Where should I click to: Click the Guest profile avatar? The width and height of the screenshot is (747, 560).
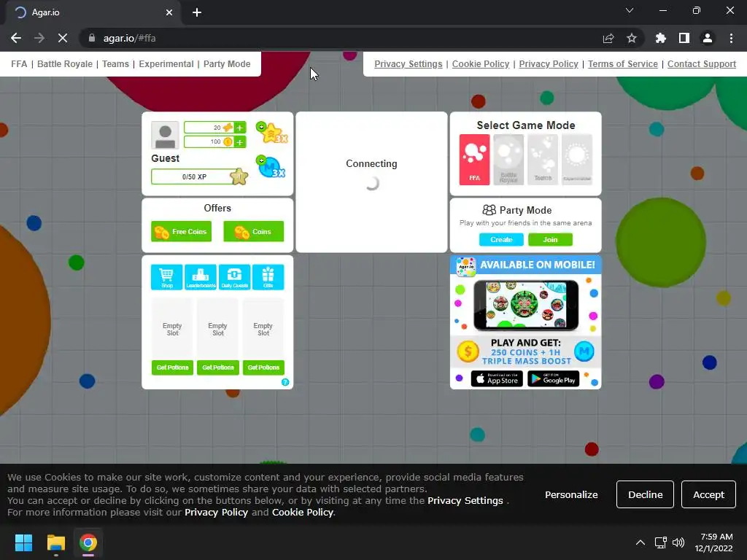(x=166, y=135)
